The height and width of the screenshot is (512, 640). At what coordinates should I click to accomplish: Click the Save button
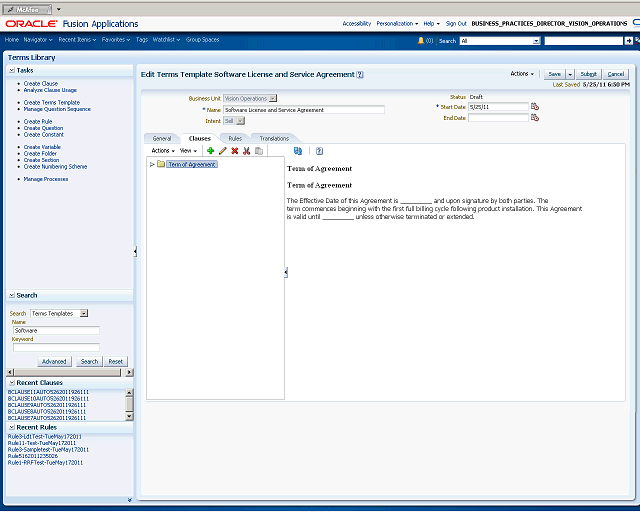tap(554, 74)
